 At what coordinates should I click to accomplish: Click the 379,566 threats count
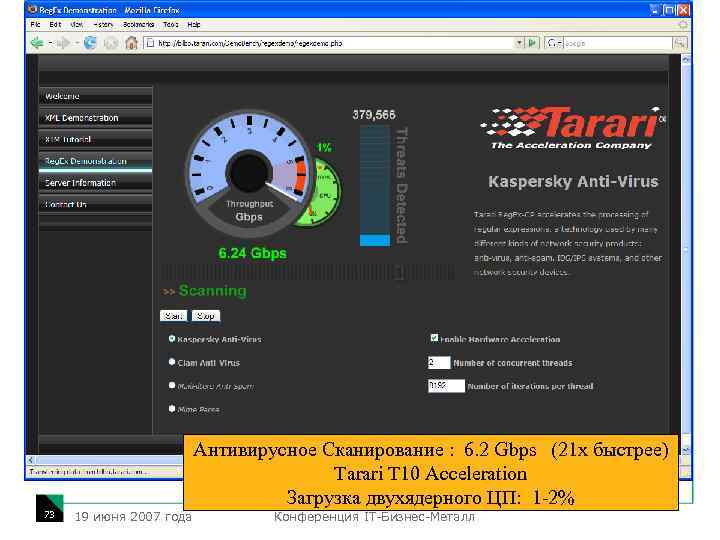tap(374, 114)
